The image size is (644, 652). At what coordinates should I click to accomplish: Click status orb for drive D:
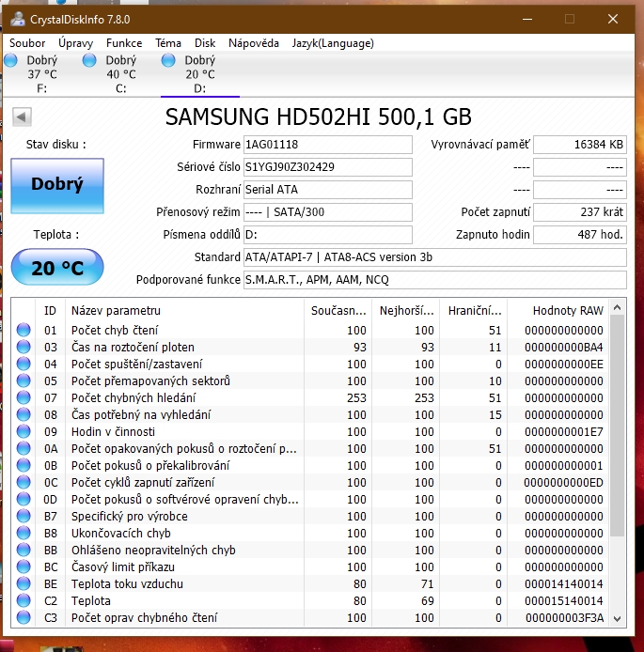click(168, 60)
